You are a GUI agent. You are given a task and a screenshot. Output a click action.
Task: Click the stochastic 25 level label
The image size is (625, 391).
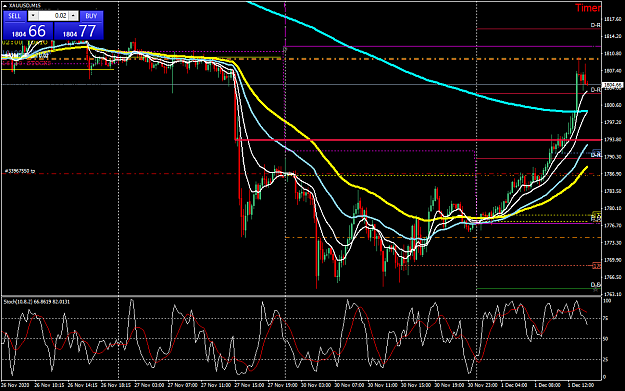(x=606, y=360)
